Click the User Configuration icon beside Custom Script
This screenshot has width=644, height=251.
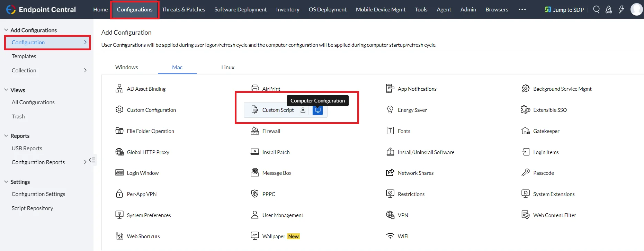(303, 110)
